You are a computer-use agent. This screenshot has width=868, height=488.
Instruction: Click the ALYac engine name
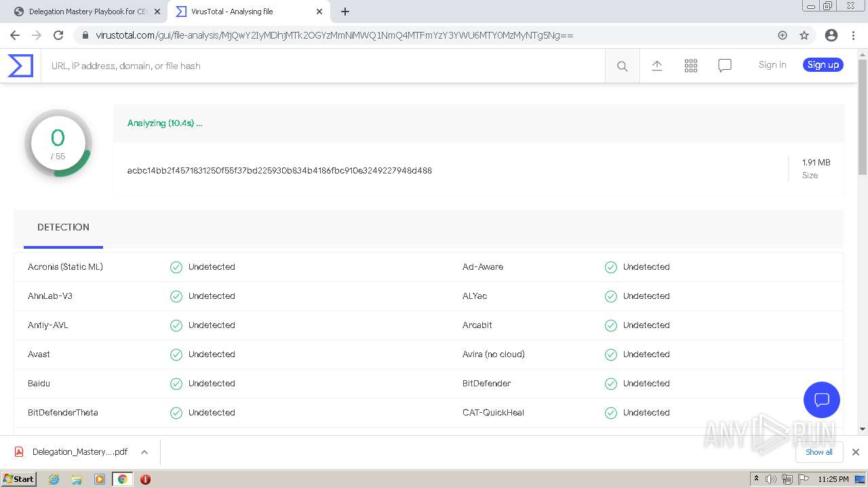tap(475, 296)
